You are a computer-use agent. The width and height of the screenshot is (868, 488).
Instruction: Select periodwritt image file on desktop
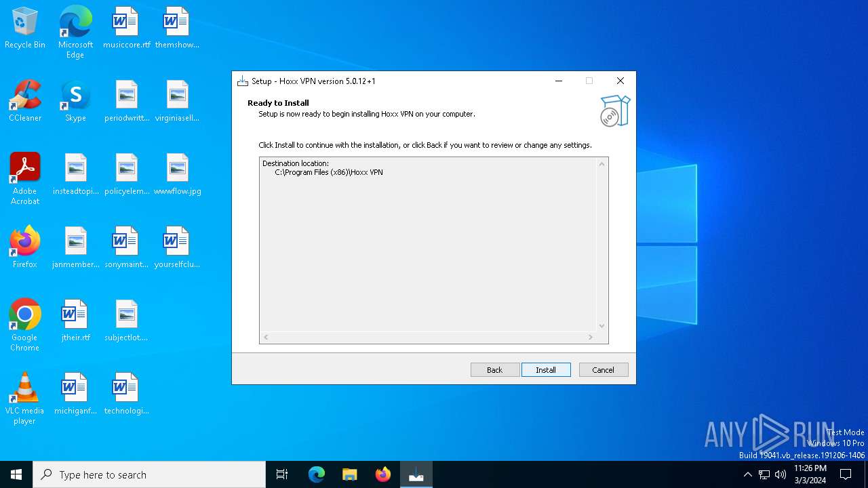[x=126, y=102]
